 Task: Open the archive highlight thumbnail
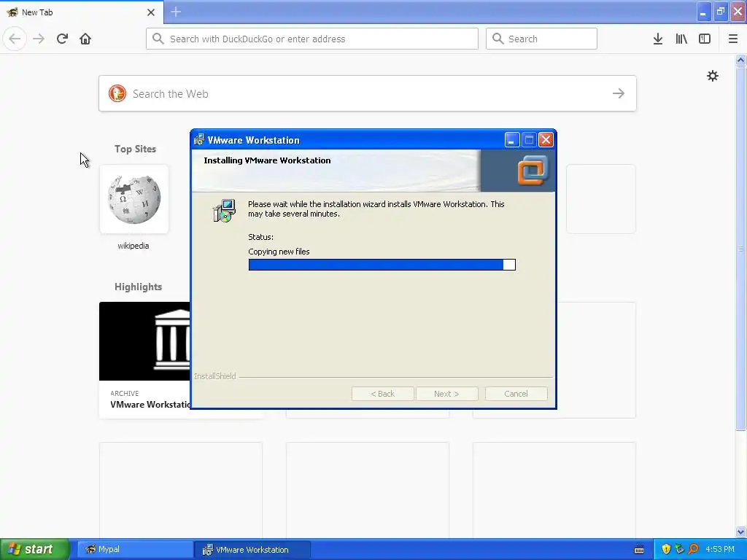click(145, 341)
